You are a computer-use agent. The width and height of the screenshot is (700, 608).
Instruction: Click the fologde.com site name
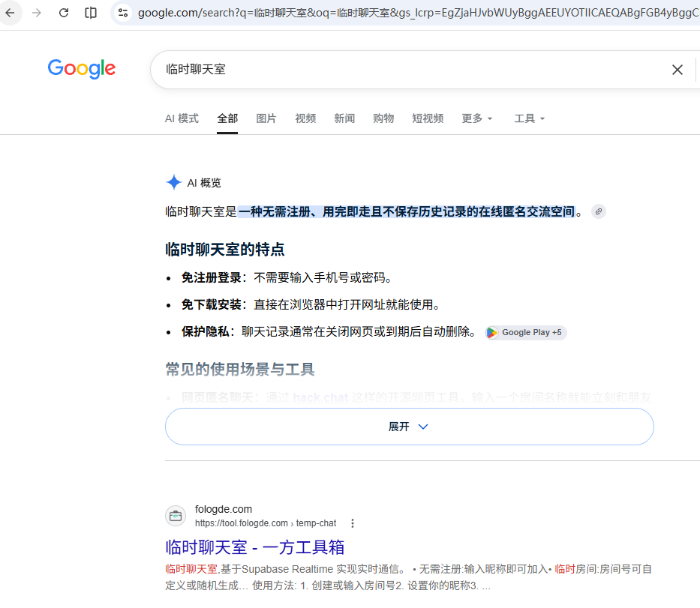(x=224, y=509)
